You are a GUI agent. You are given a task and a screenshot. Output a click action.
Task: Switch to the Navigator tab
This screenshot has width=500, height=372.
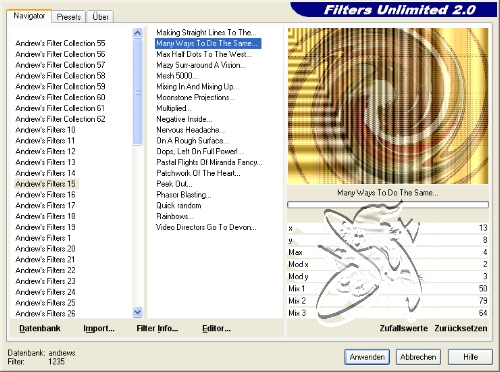coord(29,16)
